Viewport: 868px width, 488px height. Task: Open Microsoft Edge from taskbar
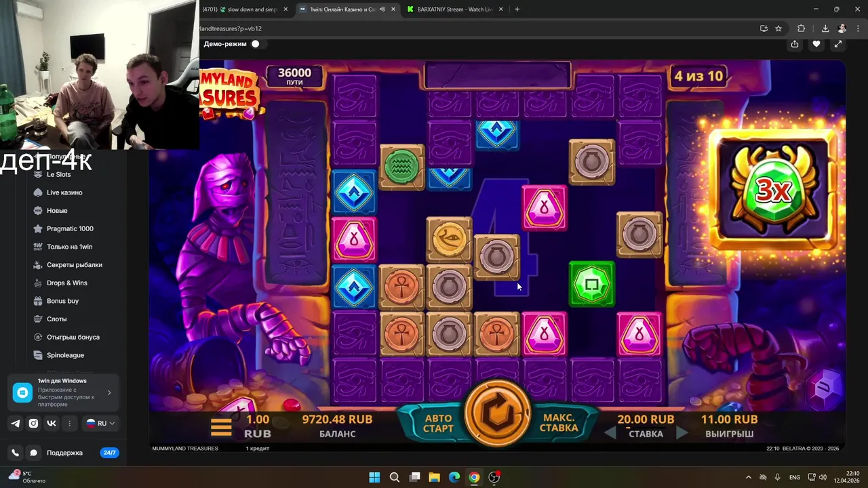(x=454, y=477)
